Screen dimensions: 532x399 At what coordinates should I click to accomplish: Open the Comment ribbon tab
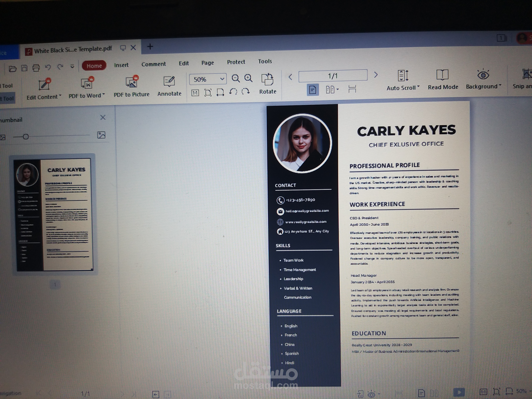[153, 64]
